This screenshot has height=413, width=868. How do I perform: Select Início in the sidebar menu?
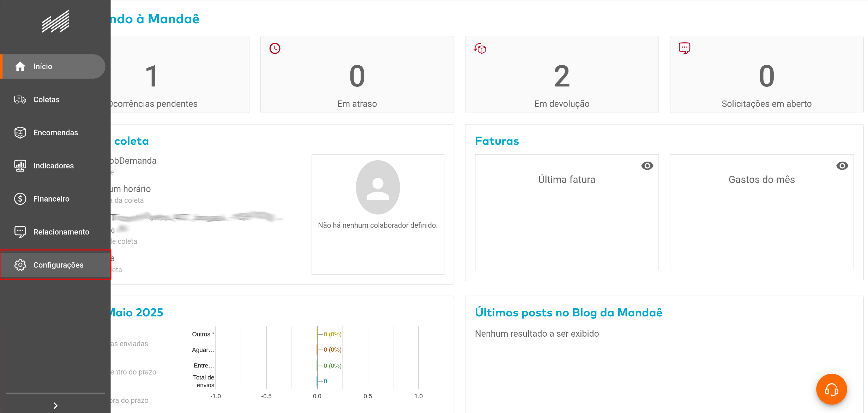42,66
